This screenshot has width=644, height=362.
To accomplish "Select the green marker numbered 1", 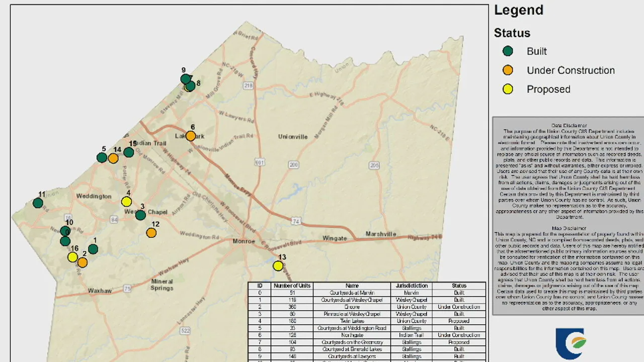I will click(x=93, y=249).
